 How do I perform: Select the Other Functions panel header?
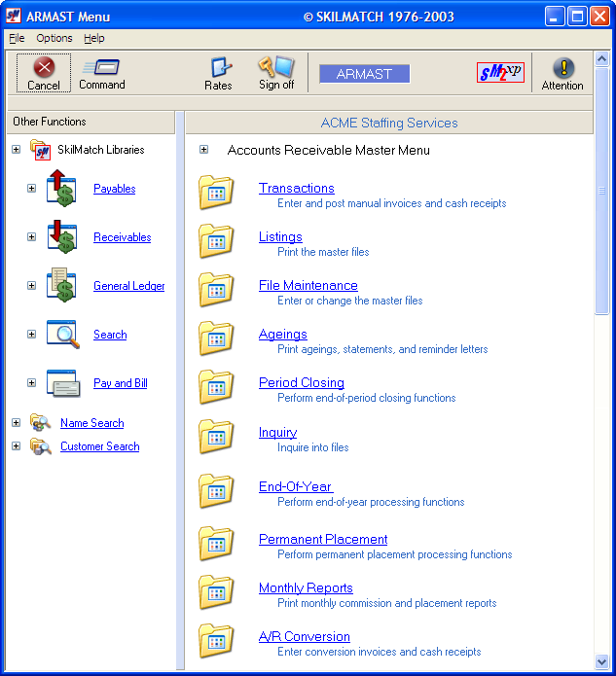coord(91,122)
